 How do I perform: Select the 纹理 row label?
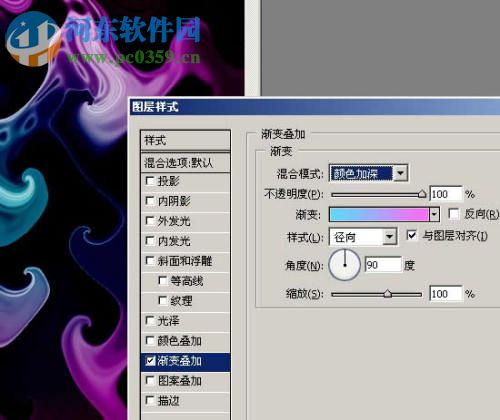tap(181, 301)
